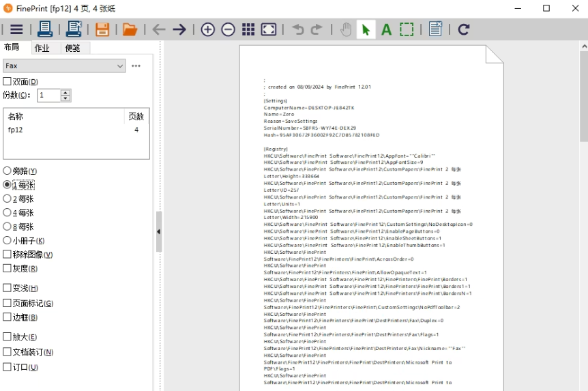Image resolution: width=588 pixels, height=391 pixels.
Task: Enable the 移除图像(V) checkbox
Action: tap(7, 254)
